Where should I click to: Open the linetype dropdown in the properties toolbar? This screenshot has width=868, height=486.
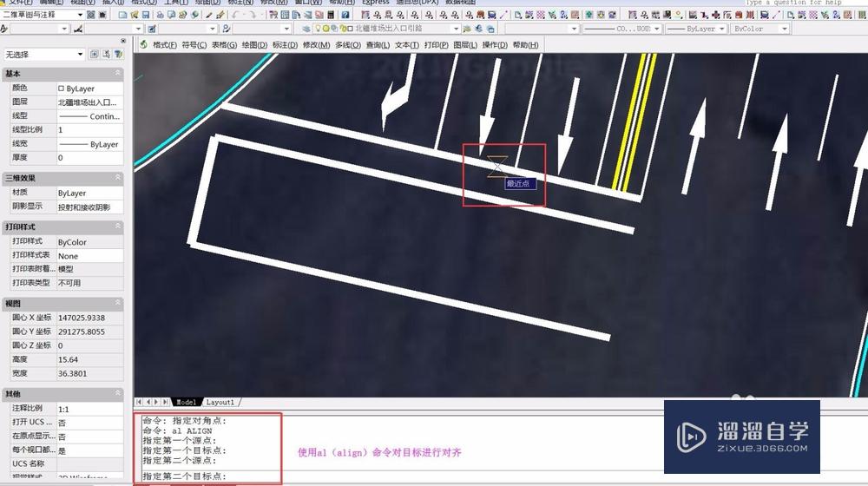click(621, 29)
